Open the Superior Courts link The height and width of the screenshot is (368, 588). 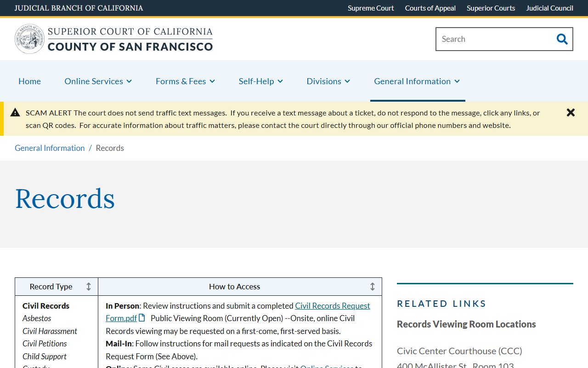pyautogui.click(x=491, y=8)
